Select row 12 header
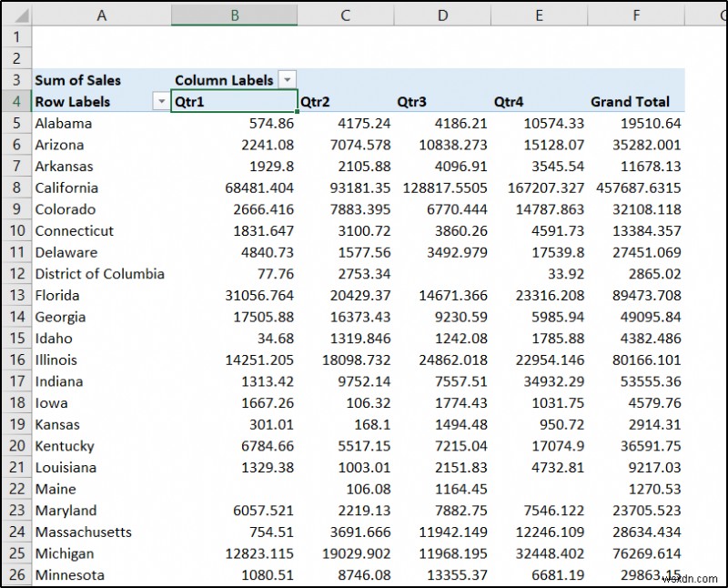This screenshot has height=588, width=728. pos(16,274)
